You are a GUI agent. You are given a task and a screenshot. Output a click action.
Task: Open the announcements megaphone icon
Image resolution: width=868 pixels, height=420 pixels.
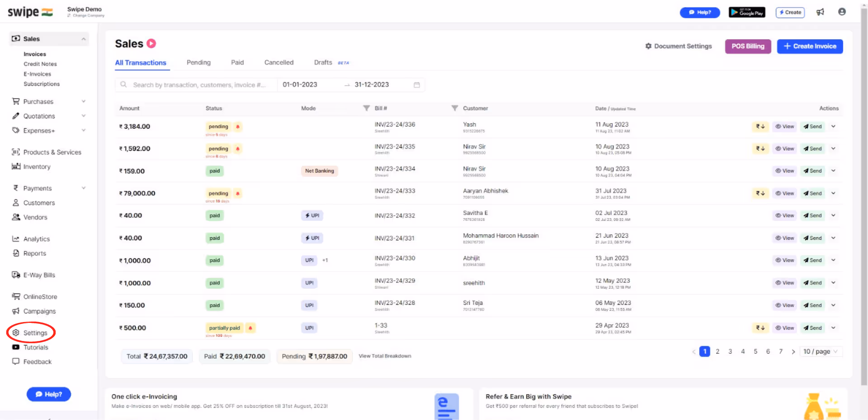tap(820, 12)
